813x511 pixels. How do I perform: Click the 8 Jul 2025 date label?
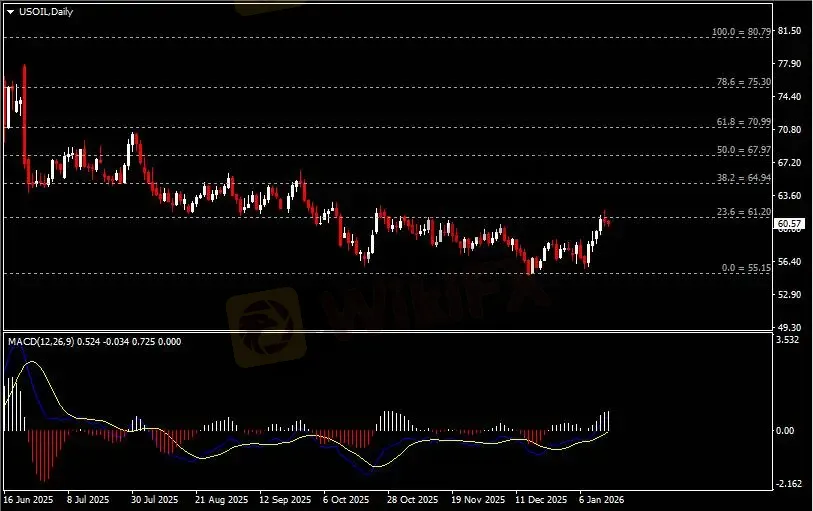click(88, 500)
